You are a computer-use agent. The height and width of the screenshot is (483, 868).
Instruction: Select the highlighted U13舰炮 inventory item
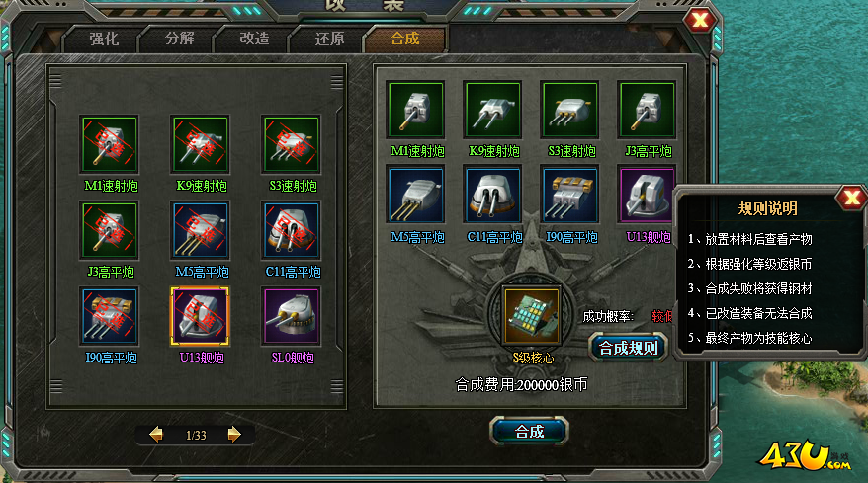200,316
